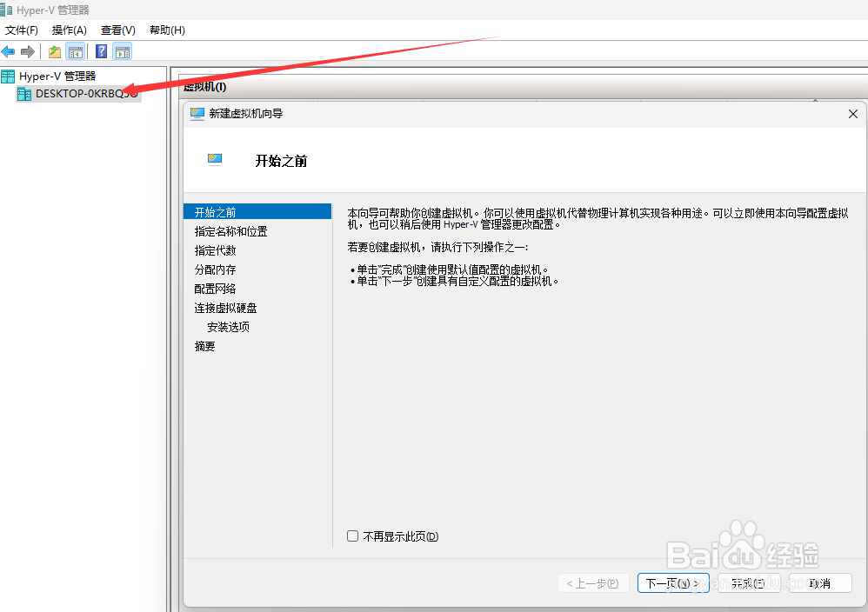Click the DESKTOP-0KRBQ server icon in tree
The image size is (868, 612).
point(23,94)
